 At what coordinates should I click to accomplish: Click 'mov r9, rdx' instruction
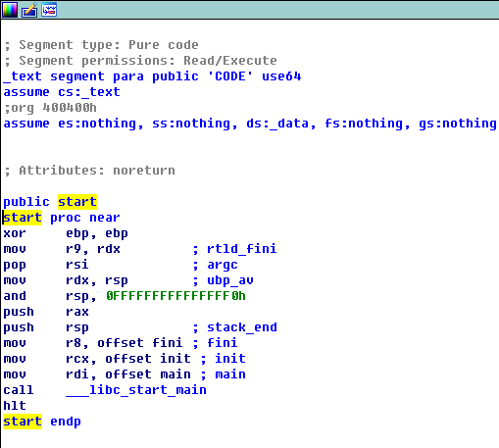pyautogui.click(x=62, y=249)
